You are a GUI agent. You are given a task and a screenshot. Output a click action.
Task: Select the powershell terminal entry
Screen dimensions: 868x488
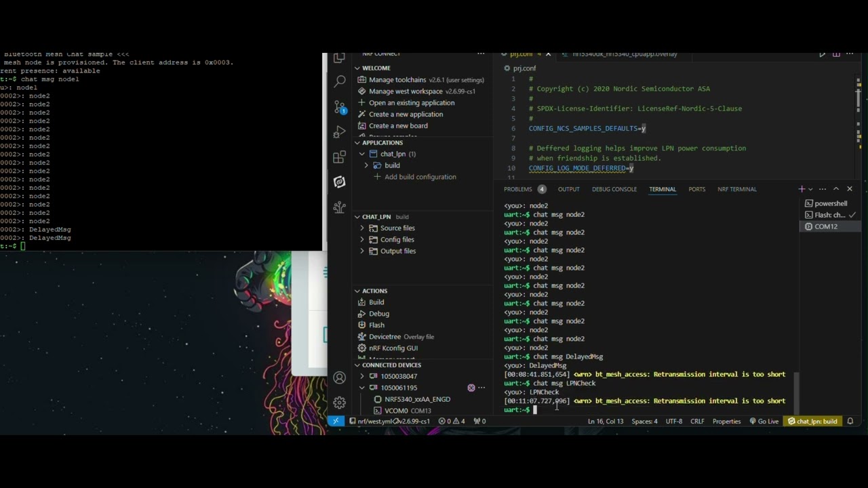tap(831, 203)
